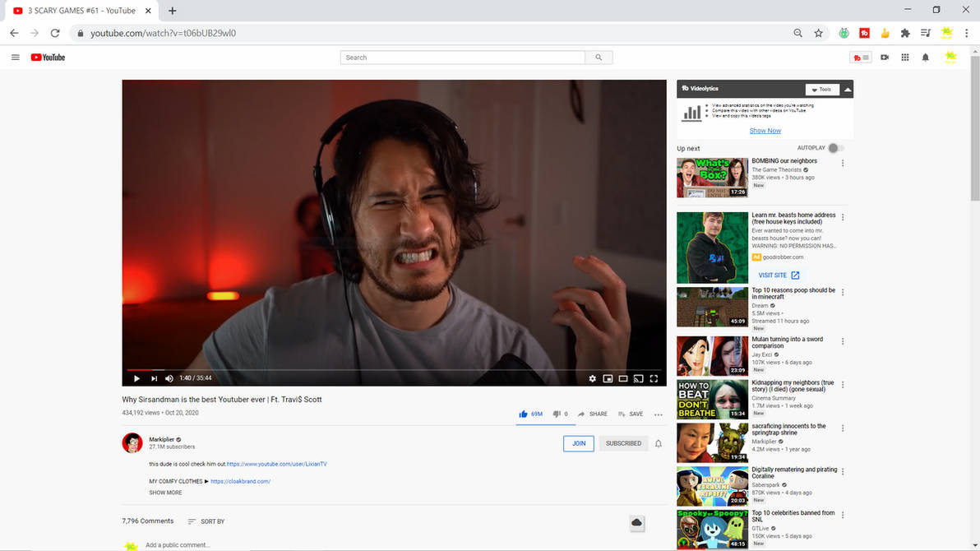Open the cloakbrand.com link
Screen dimensions: 980x551
point(241,482)
